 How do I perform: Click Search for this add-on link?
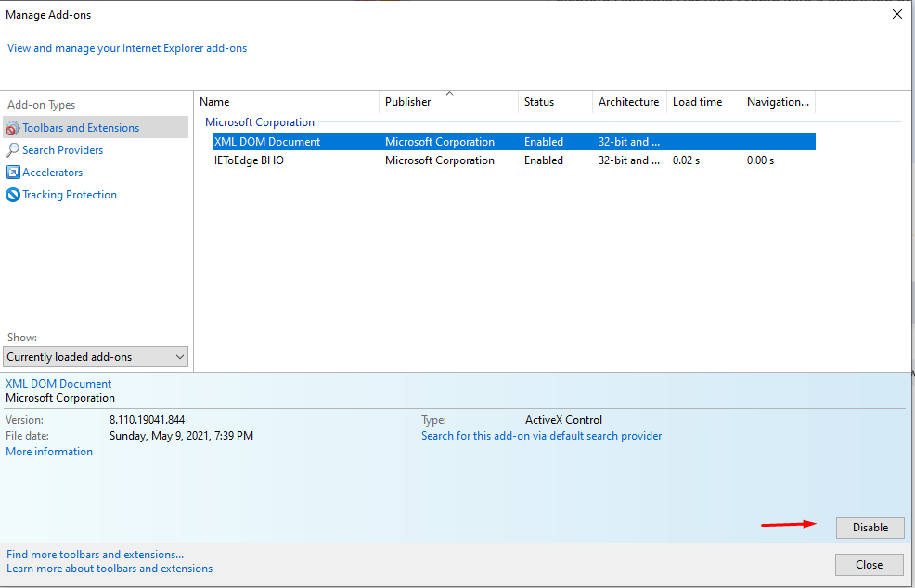541,436
